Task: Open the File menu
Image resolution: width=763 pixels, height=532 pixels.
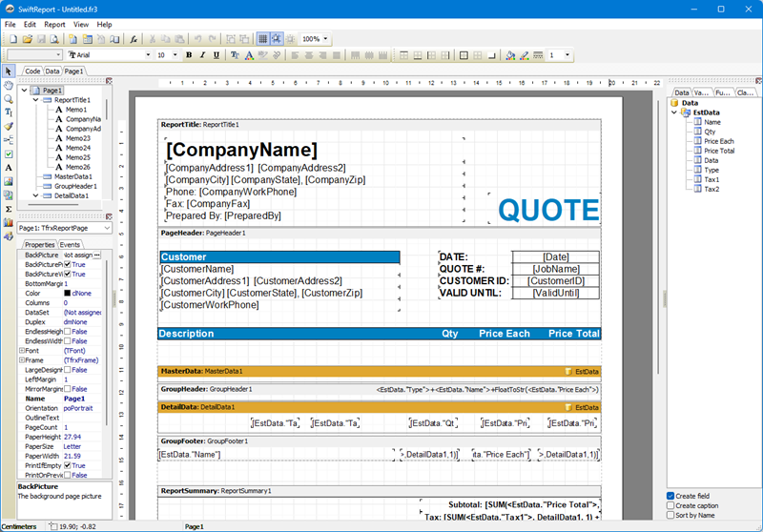Action: tap(10, 25)
